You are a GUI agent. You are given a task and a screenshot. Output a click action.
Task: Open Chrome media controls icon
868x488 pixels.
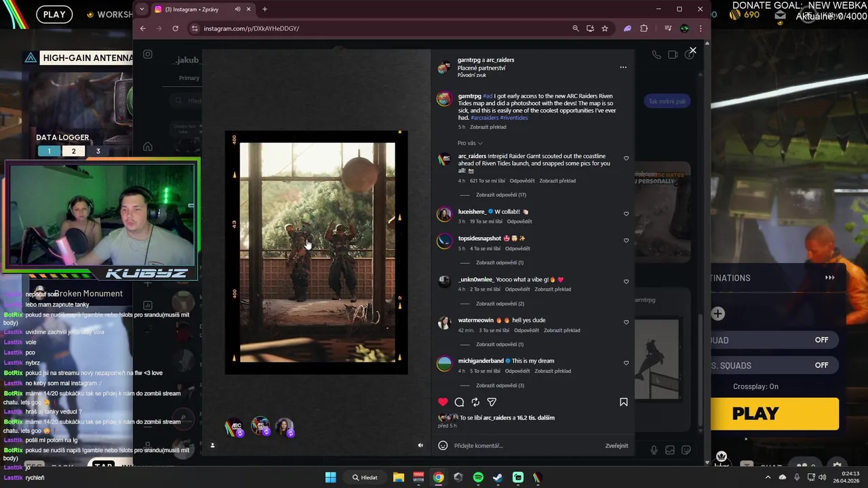[668, 28]
